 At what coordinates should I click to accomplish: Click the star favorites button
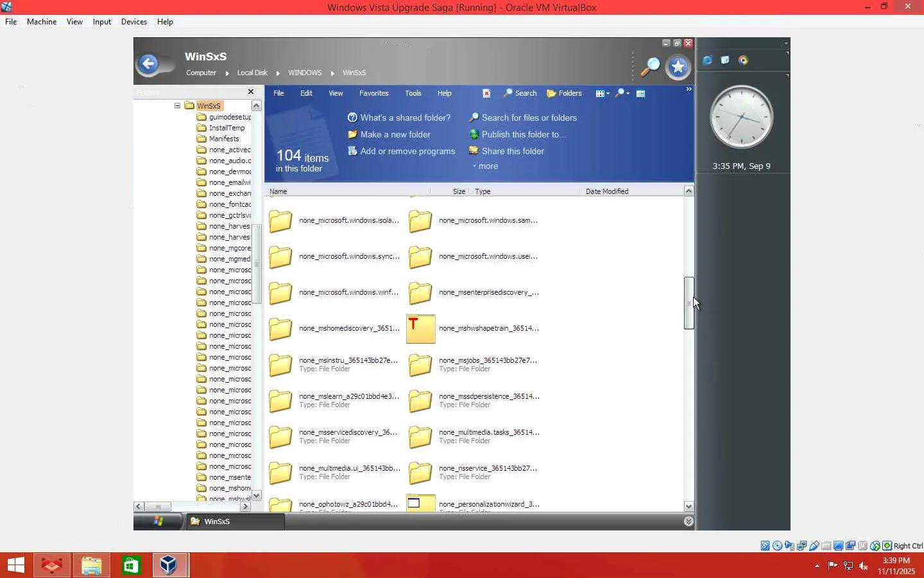(678, 67)
